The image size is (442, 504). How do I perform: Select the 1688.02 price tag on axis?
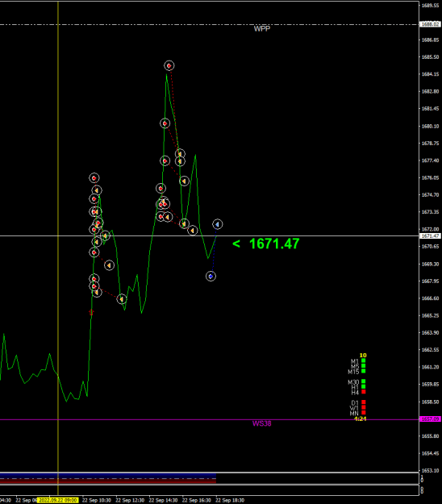coord(430,24)
